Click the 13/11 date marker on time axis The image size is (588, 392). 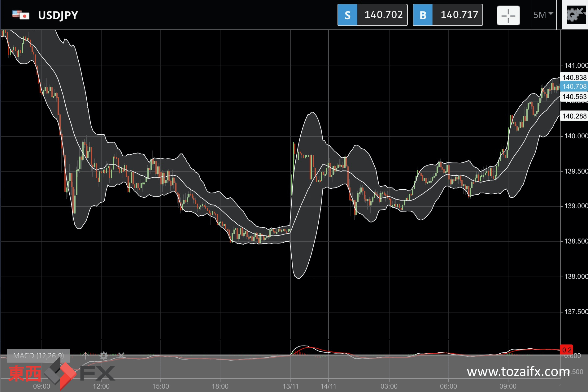pos(290,386)
